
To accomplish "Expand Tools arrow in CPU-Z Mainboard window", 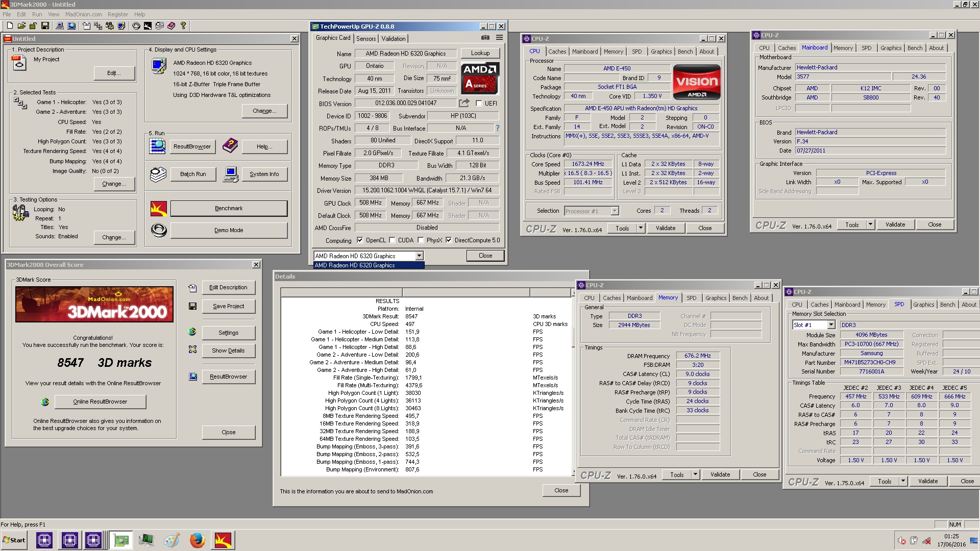I will coord(870,224).
